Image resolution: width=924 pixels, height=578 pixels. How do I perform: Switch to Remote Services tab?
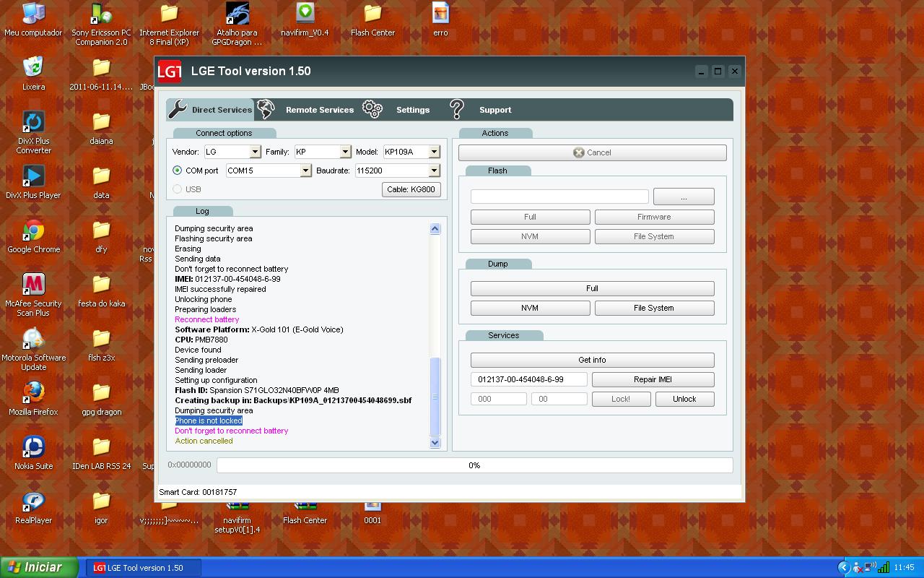tap(306, 110)
